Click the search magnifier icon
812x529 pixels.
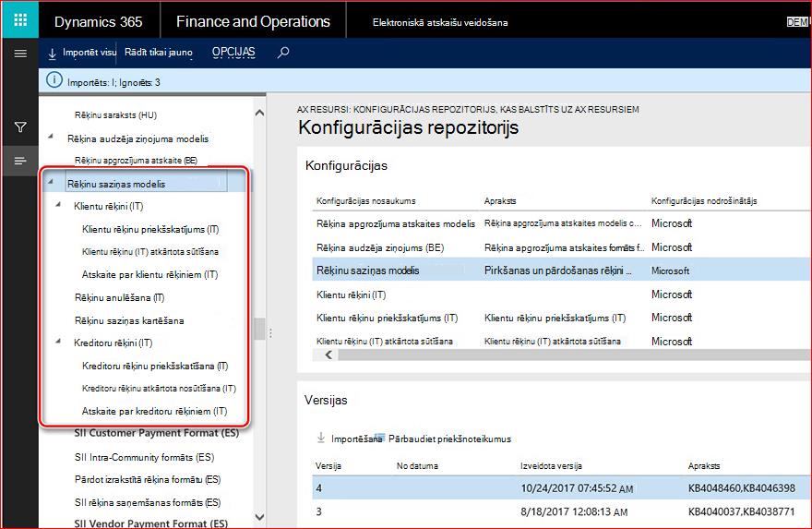[282, 53]
